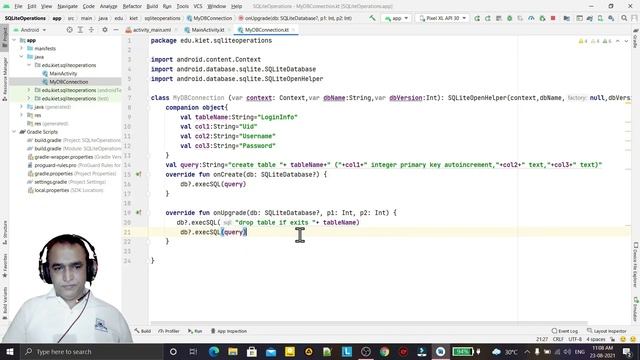Viewport: 640px width, 360px height.
Task: Open the Event Log
Action: [x=564, y=331]
